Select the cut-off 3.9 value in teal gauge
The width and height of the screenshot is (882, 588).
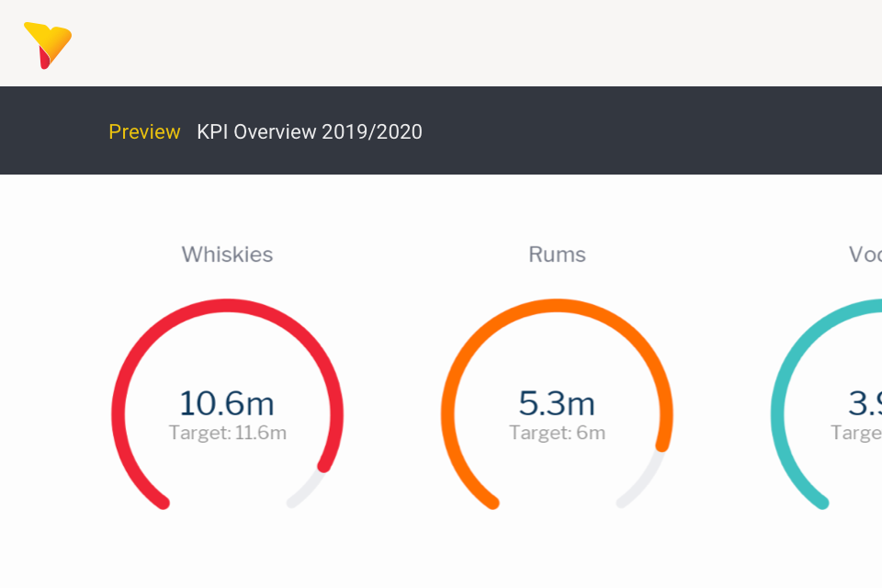click(x=865, y=402)
